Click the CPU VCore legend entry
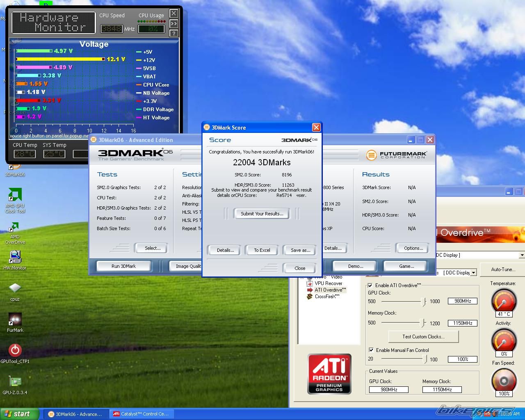The width and height of the screenshot is (525, 420). (x=153, y=85)
